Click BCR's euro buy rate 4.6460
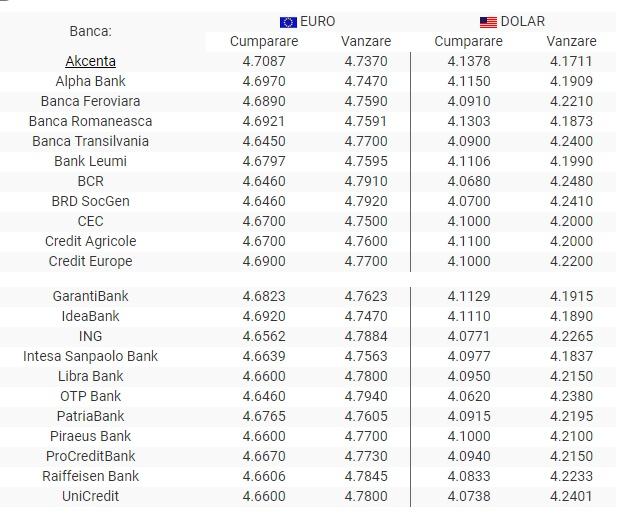Viewport: 629px width, 527px height. (x=264, y=181)
